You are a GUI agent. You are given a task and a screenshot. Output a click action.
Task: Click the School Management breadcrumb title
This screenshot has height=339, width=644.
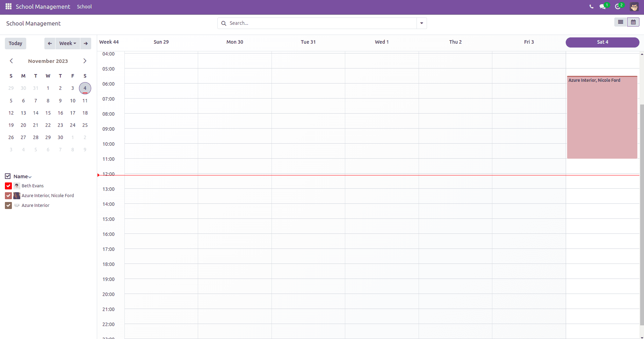34,23
